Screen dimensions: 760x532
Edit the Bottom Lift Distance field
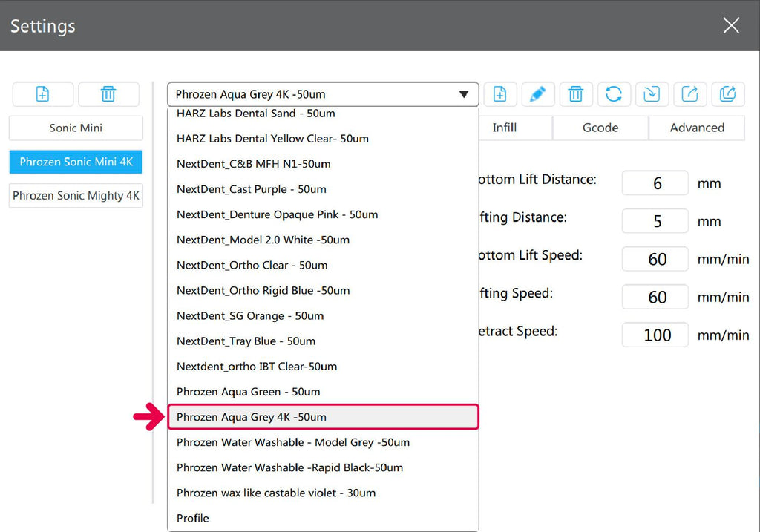[x=655, y=183]
